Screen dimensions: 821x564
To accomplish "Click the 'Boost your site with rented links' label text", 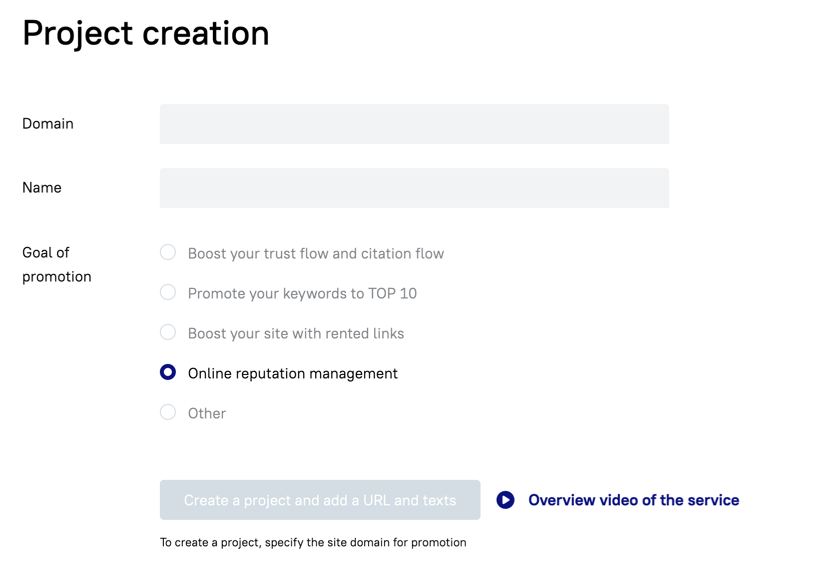I will (296, 334).
